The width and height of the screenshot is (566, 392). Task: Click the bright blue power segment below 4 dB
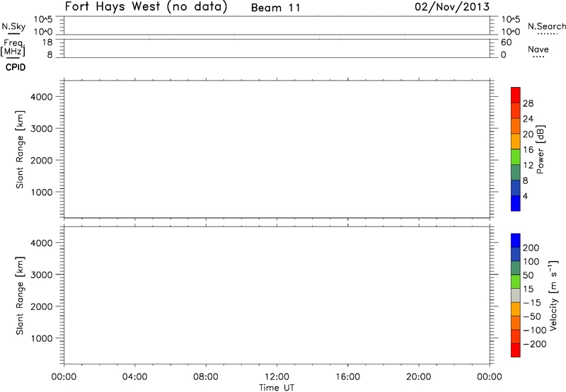click(x=516, y=203)
